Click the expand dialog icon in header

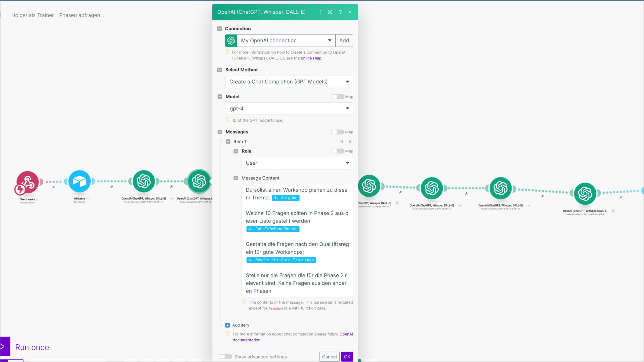click(330, 12)
